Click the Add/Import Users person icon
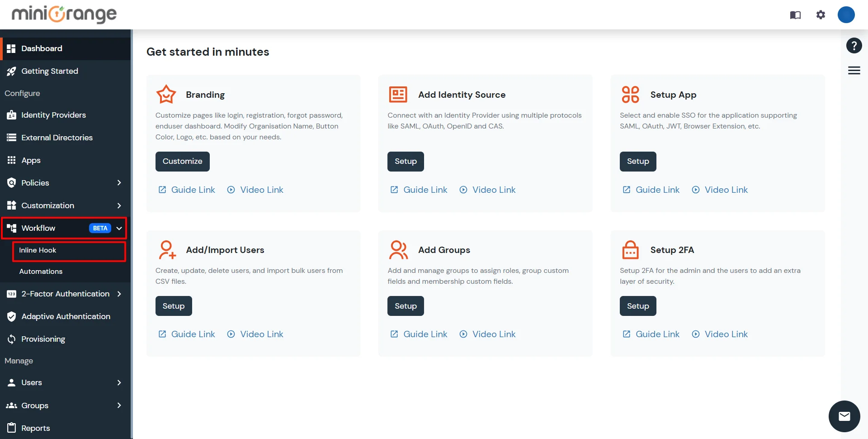This screenshot has width=868, height=439. pyautogui.click(x=167, y=249)
